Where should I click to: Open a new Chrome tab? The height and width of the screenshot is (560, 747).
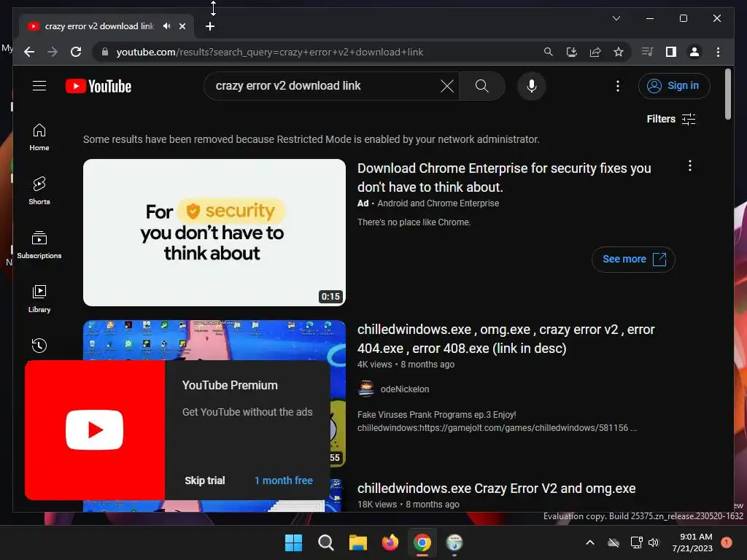pyautogui.click(x=209, y=26)
